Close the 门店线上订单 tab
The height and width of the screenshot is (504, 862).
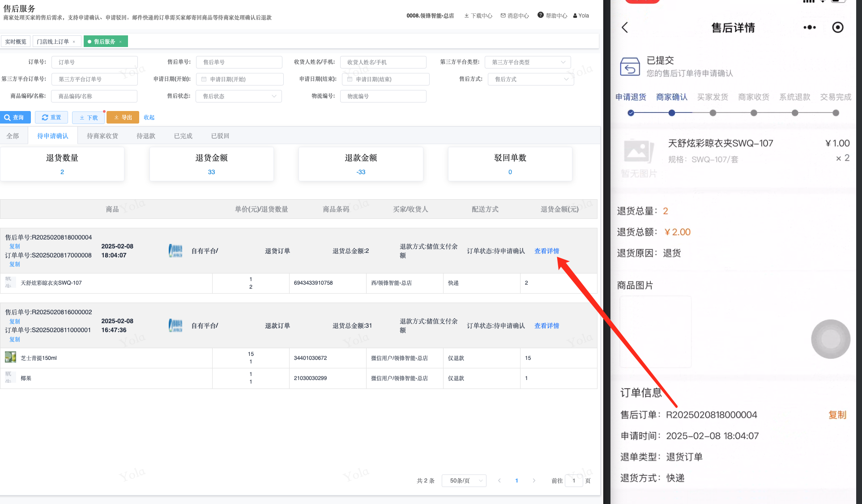(x=74, y=42)
